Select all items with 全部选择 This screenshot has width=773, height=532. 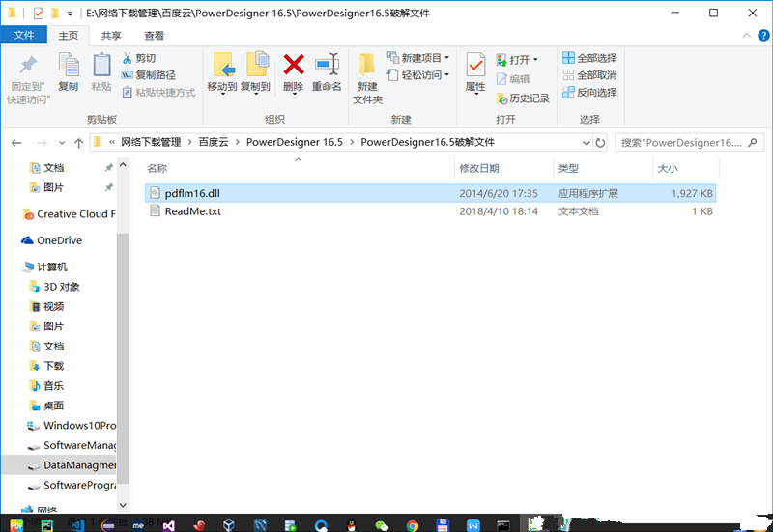coord(589,58)
